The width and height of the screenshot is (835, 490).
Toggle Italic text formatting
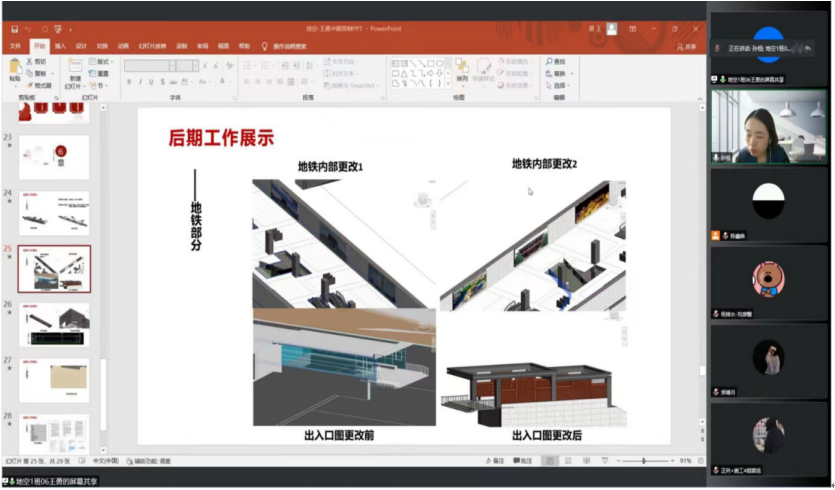pyautogui.click(x=141, y=82)
